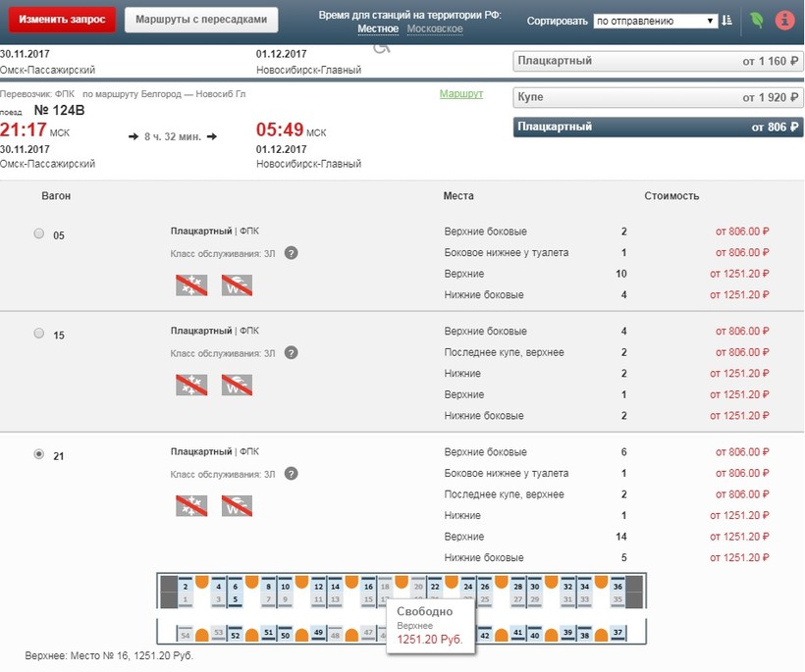Select seat 37 on the wagon map
The width and height of the screenshot is (805, 672).
coord(617,634)
